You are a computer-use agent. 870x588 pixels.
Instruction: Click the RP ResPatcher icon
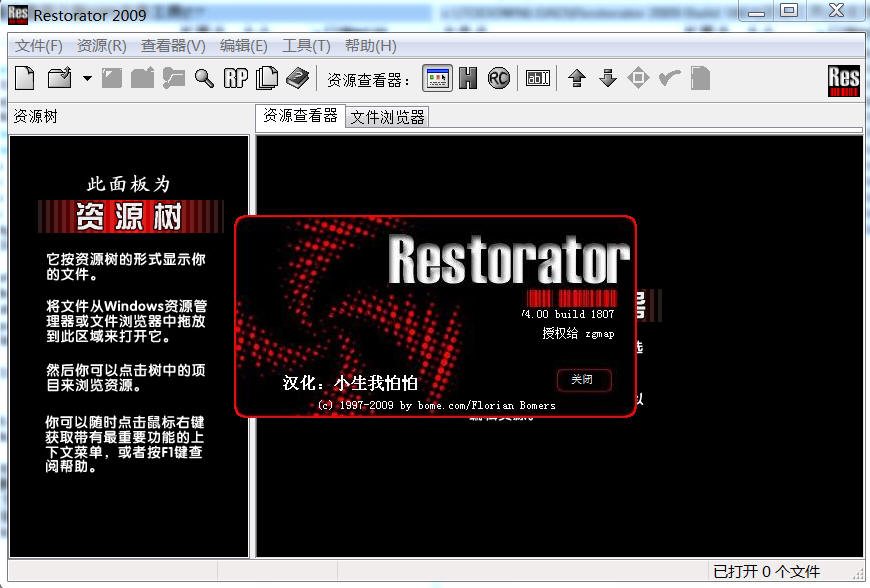[x=236, y=78]
